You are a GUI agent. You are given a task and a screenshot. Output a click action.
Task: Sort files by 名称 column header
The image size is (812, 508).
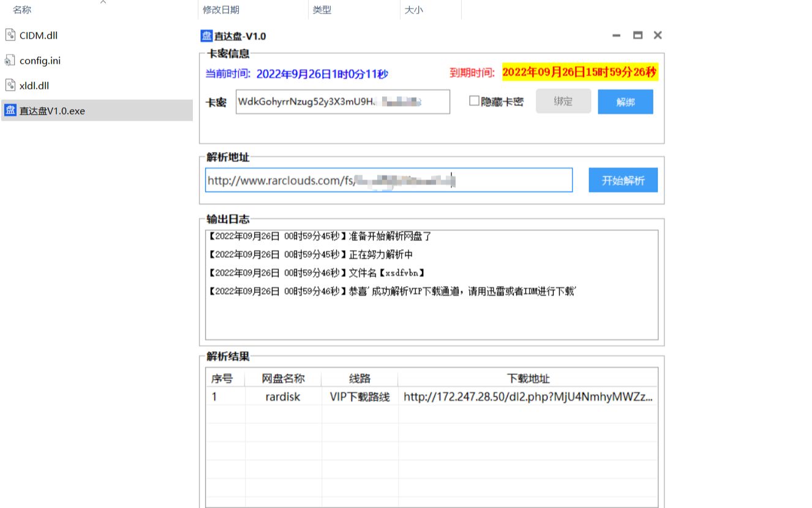pos(22,10)
